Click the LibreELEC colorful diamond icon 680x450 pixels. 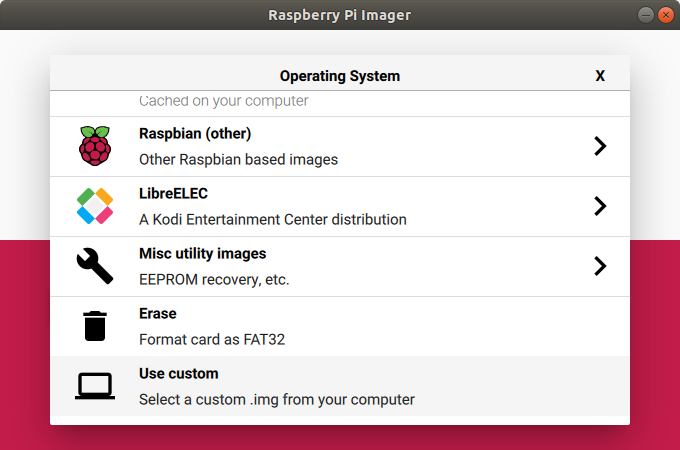coord(95,206)
